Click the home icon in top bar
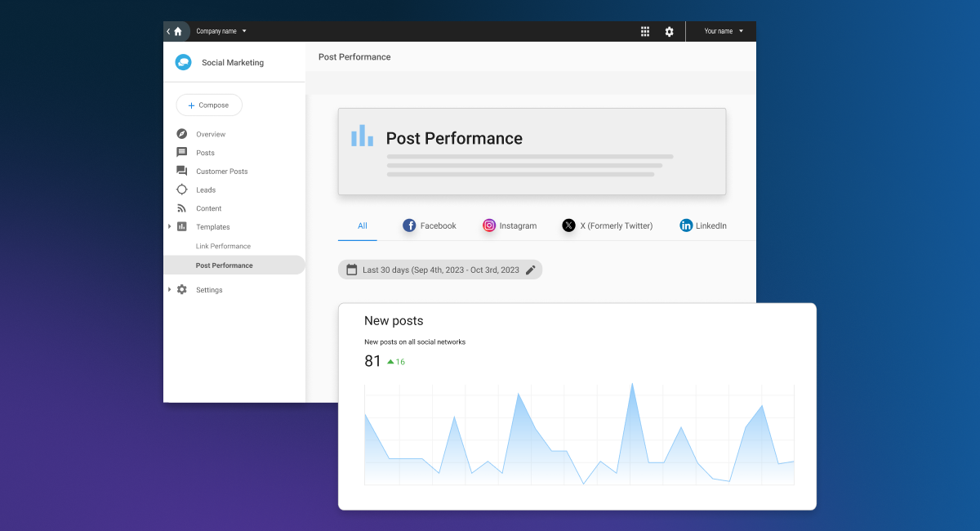The height and width of the screenshot is (531, 980). click(178, 31)
